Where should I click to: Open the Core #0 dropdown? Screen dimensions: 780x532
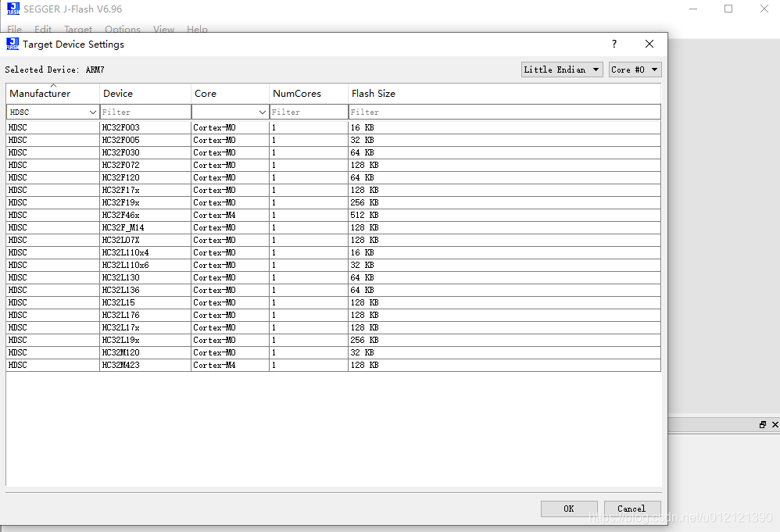click(x=635, y=70)
